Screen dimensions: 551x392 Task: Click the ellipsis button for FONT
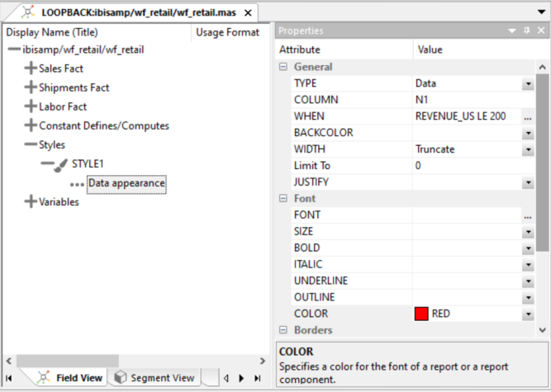[528, 215]
